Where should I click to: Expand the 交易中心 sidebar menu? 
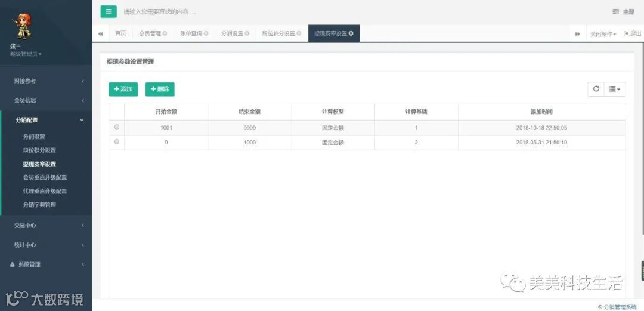click(x=46, y=226)
